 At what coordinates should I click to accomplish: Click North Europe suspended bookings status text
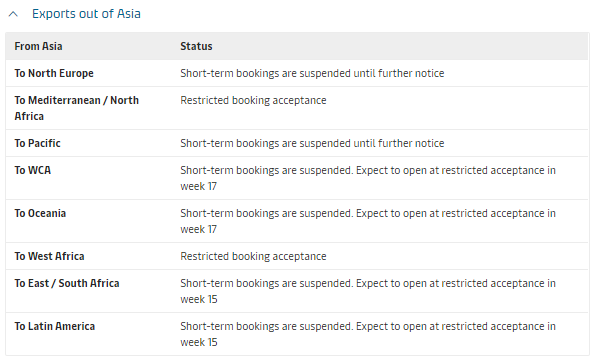pyautogui.click(x=312, y=73)
